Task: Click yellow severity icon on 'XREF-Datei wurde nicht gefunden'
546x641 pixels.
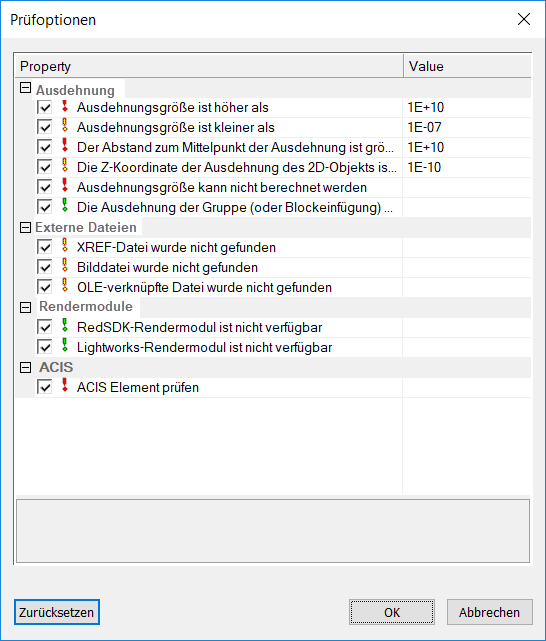Action: 65,246
